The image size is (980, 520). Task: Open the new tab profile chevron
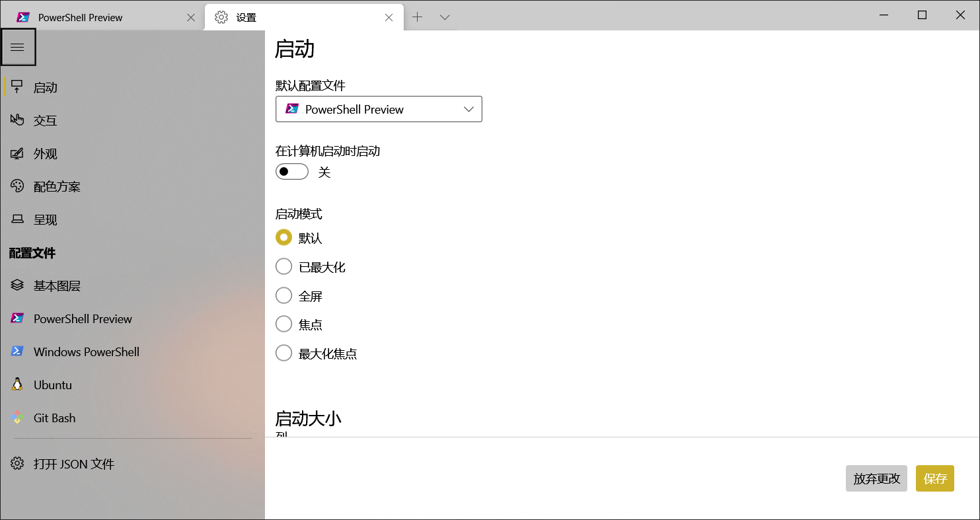pyautogui.click(x=444, y=17)
